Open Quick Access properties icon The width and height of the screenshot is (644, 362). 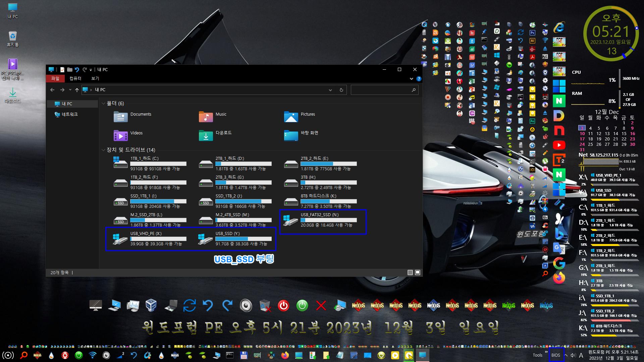62,69
